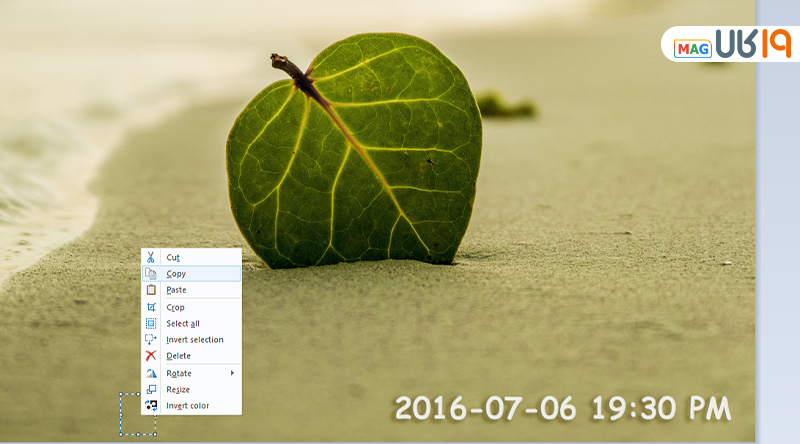Click the MAG badge in the logo
Screen dimensions: 800x444
[692, 48]
